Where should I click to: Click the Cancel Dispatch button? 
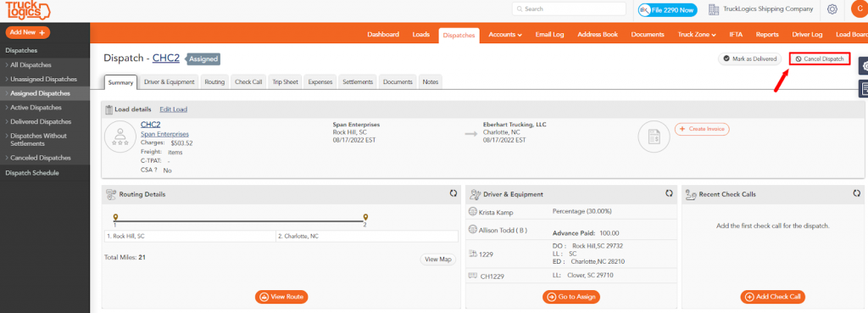click(x=820, y=59)
